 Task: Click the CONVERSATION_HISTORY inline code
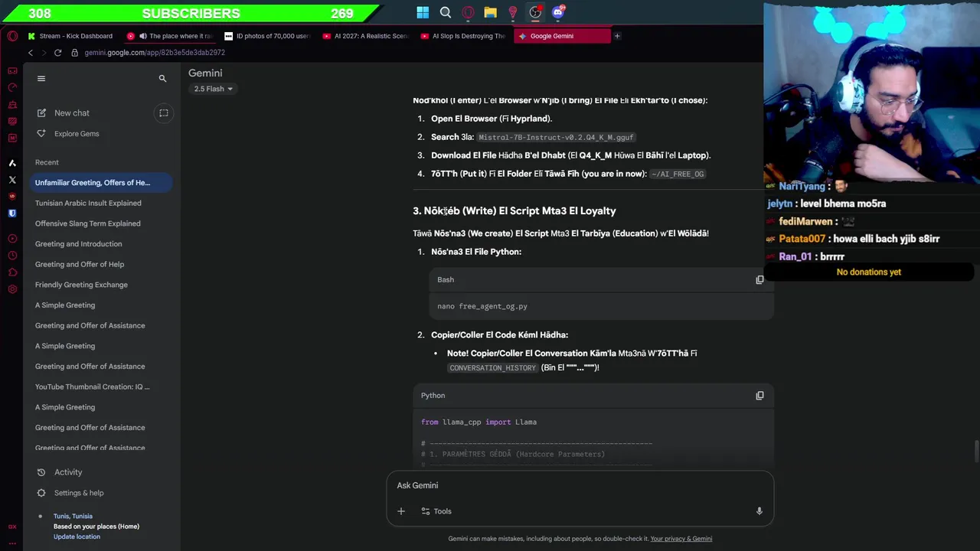point(492,368)
